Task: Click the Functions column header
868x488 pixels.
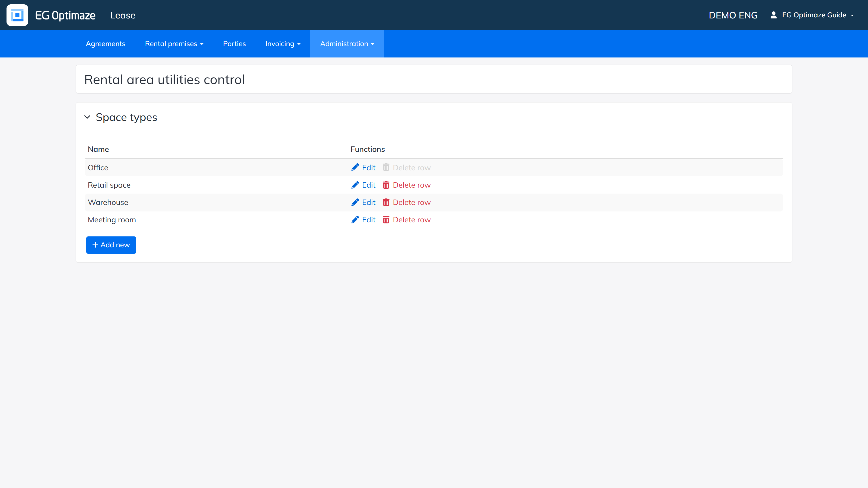Action: click(x=368, y=149)
